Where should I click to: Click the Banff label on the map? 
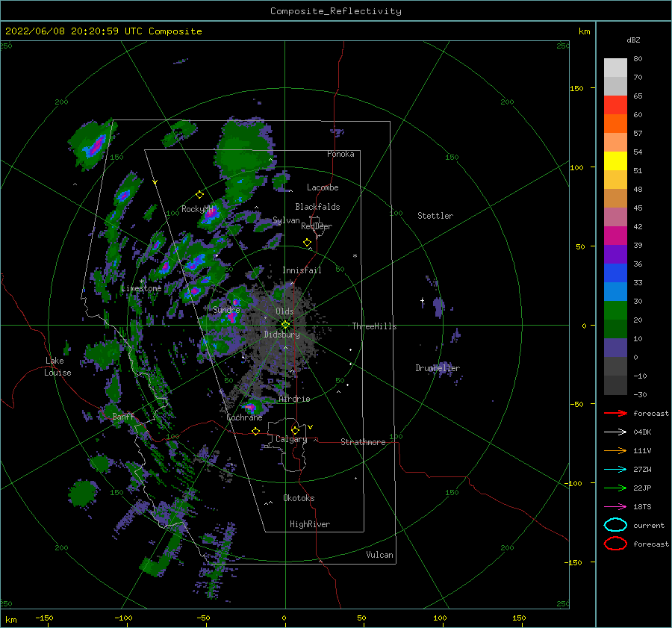(123, 416)
